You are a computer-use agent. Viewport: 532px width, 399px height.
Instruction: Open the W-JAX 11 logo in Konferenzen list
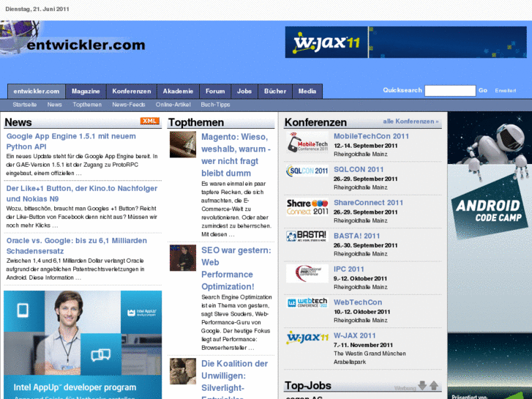[x=307, y=338]
